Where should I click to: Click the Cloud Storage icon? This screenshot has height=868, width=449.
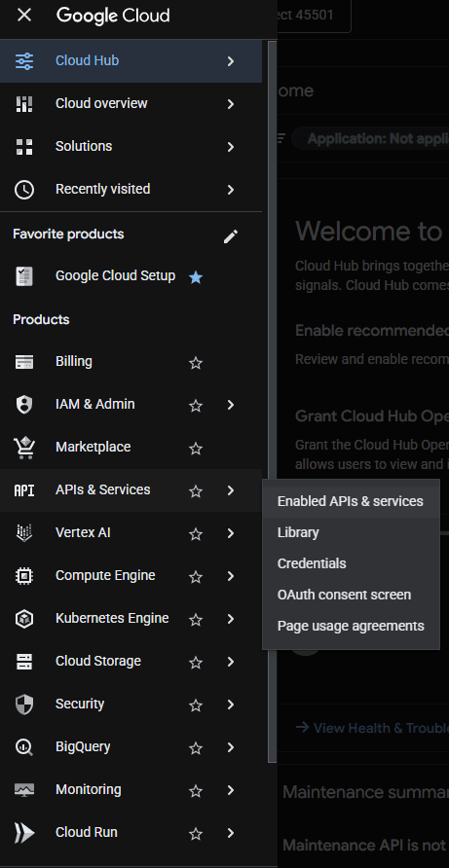23,662
